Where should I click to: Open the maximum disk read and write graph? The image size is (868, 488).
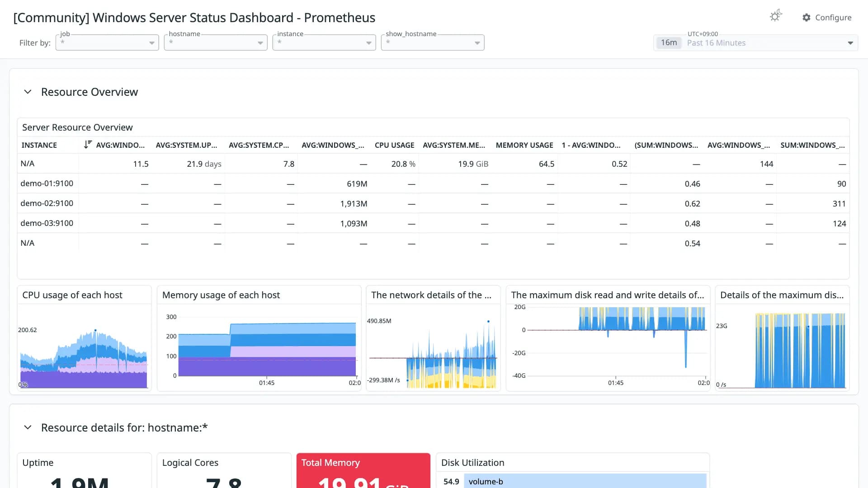(x=608, y=347)
